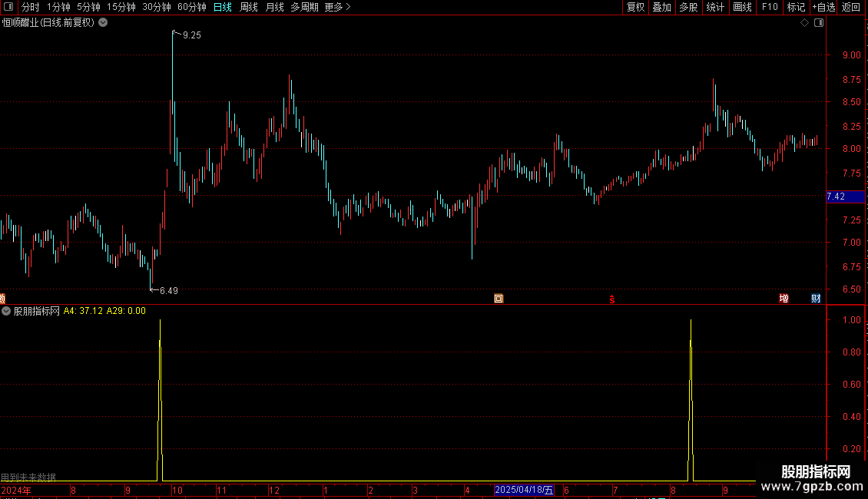The image size is (868, 499).
Task: Click the 用到未来数据 warning text
Action: click(28, 477)
